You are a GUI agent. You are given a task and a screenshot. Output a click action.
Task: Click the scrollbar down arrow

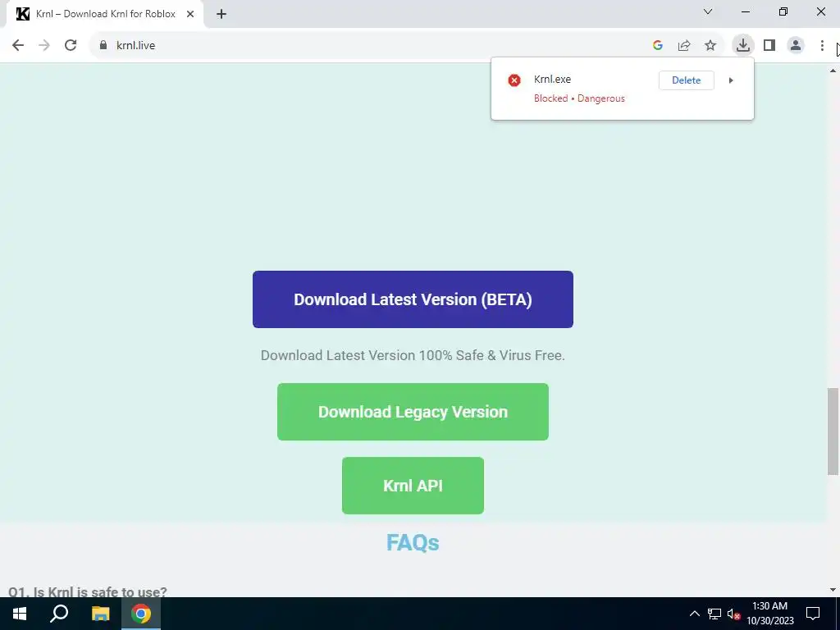coord(833,590)
